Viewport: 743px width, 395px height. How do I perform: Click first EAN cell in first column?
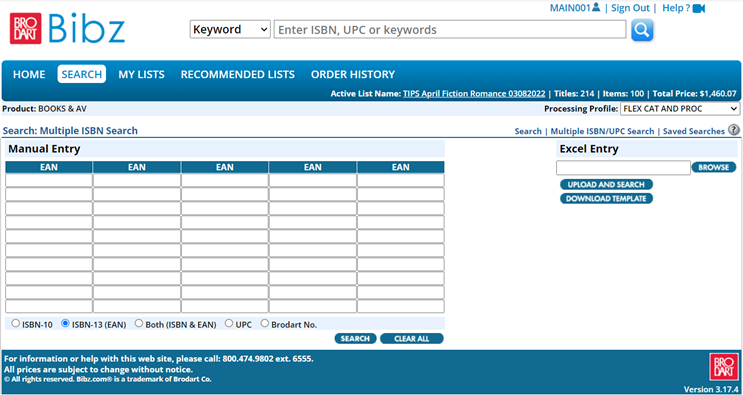(x=49, y=180)
